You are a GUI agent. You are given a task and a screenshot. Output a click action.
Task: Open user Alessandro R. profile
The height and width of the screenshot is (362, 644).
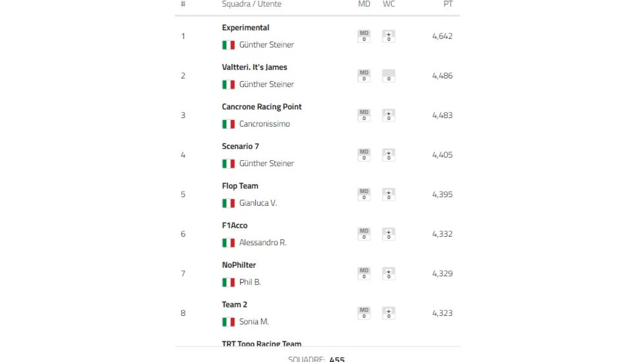263,243
